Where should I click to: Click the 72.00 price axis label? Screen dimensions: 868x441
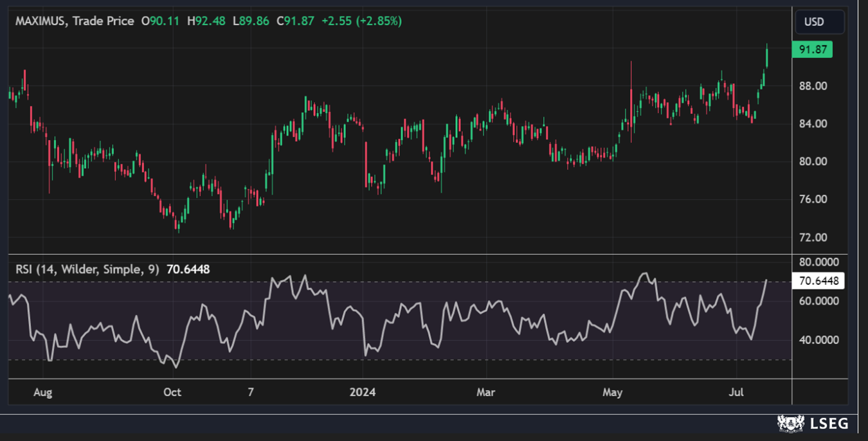812,237
